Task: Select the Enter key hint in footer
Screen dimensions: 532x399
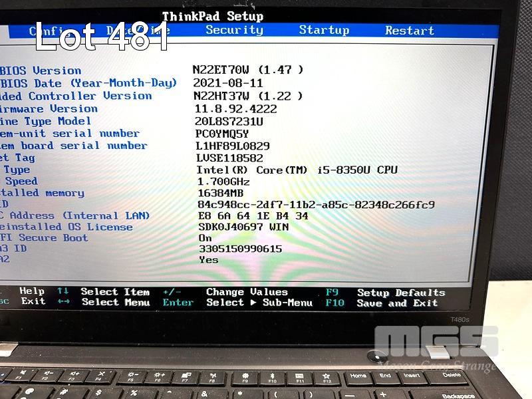Action: [178, 303]
